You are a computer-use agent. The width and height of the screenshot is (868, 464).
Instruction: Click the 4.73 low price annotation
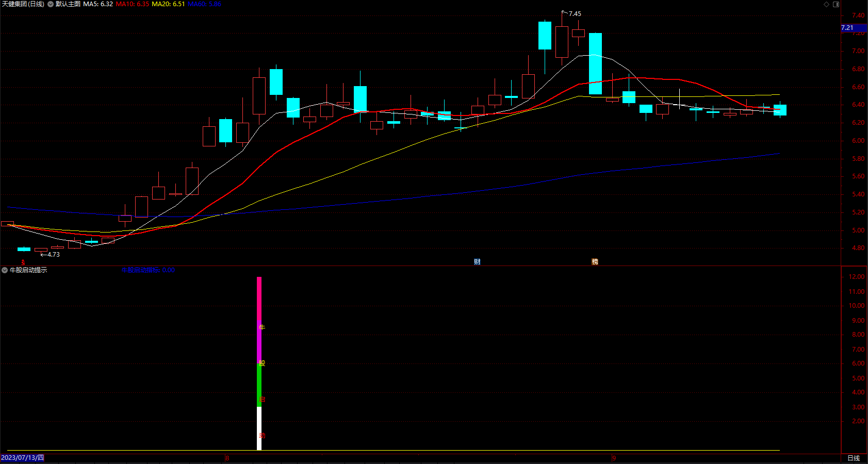pos(54,255)
